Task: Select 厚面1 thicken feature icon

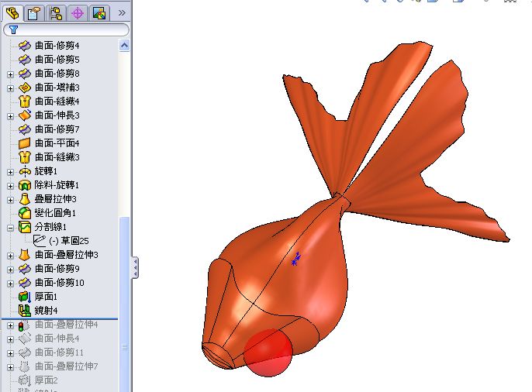Action: (x=25, y=297)
